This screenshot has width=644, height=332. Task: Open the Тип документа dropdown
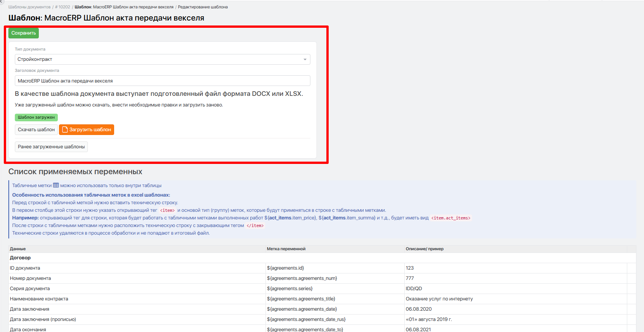[162, 59]
